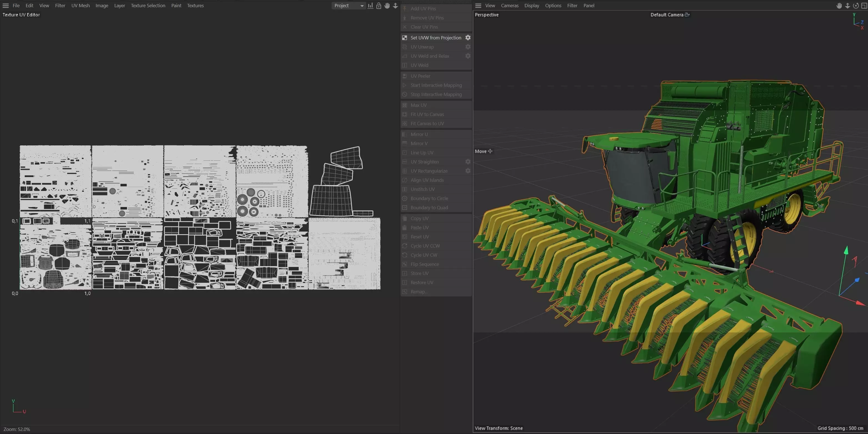Choose Store UV command
Screen dimensions: 868x434
pyautogui.click(x=436, y=273)
